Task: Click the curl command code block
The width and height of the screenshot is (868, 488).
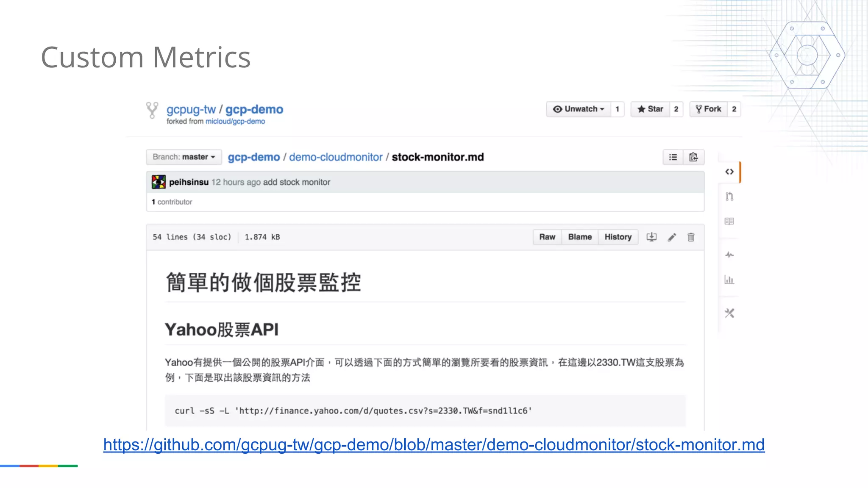Action: [x=425, y=410]
